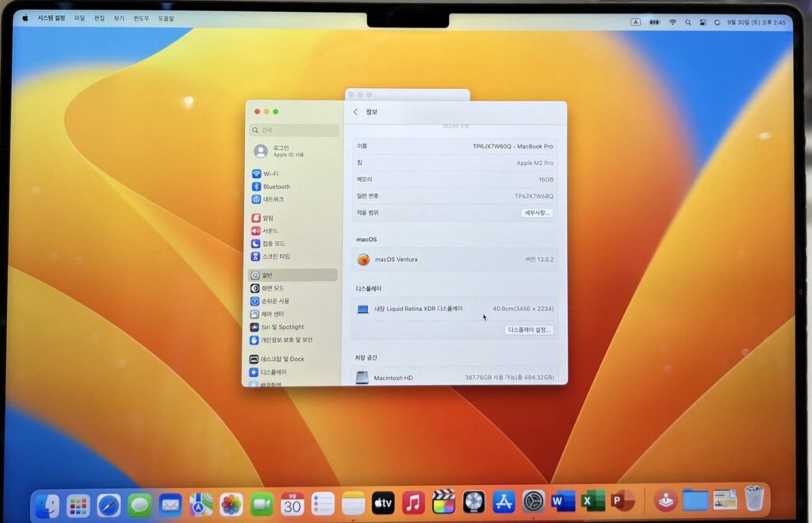
Task: Open Siri 및 Spotlight settings
Action: 277,326
